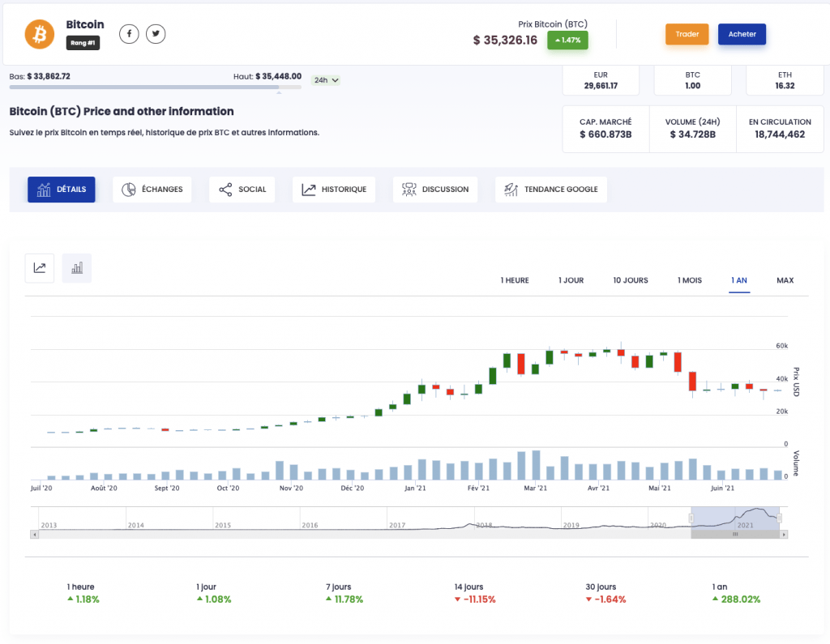Select the 1 MOIS chart range

(690, 280)
